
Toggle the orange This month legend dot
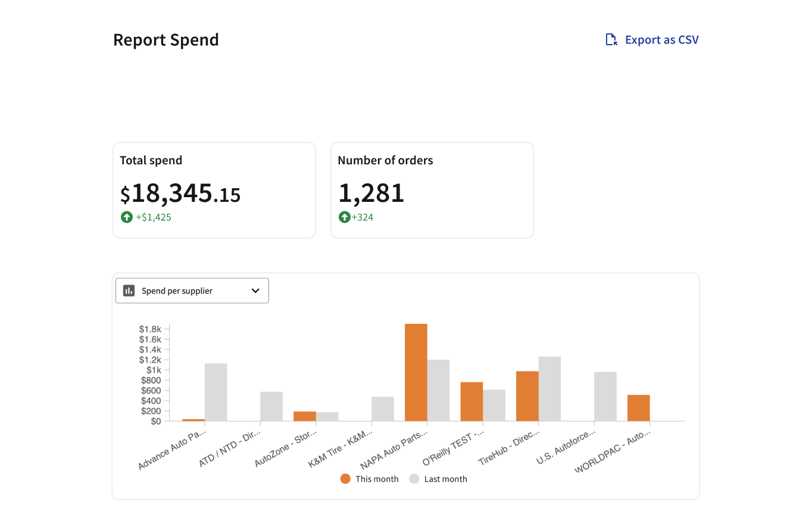345,479
